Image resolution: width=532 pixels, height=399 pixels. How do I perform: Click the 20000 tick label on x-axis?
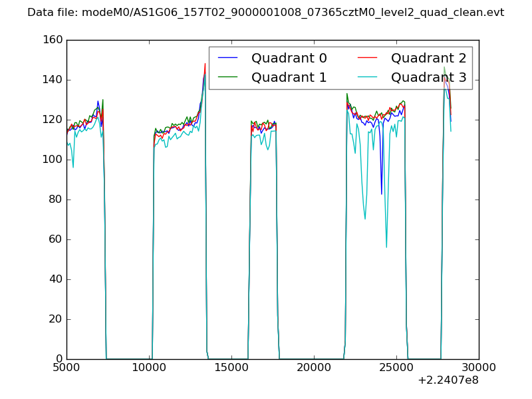coord(314,368)
